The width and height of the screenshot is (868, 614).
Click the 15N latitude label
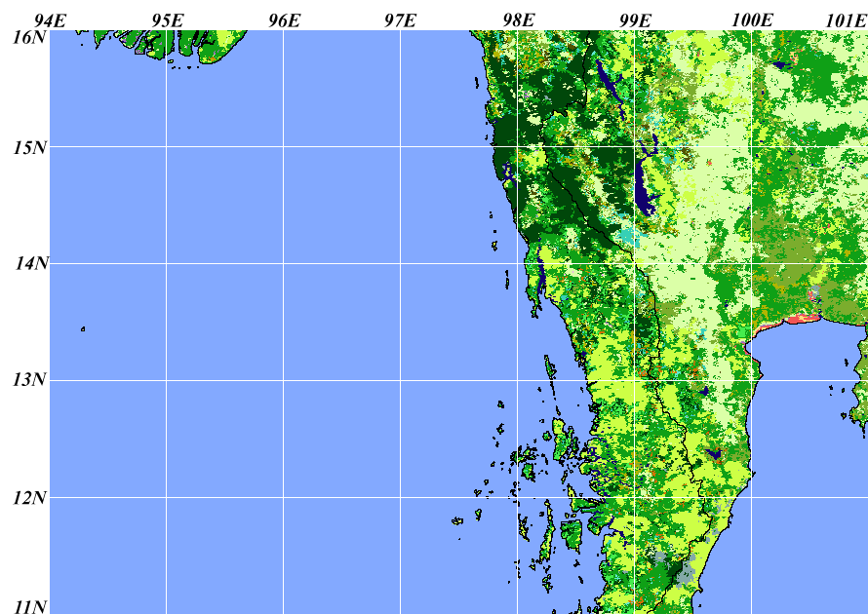(x=30, y=148)
